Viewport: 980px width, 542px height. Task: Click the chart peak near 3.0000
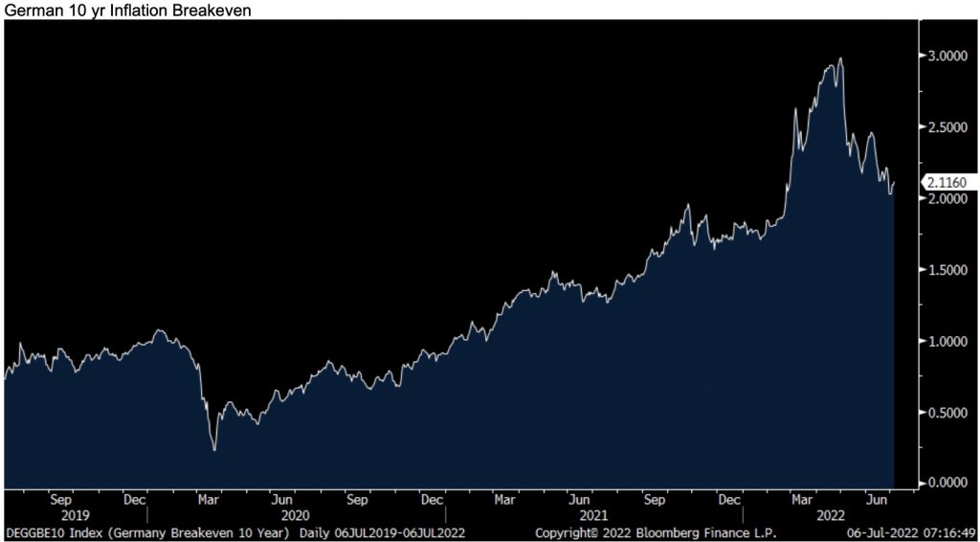(840, 59)
